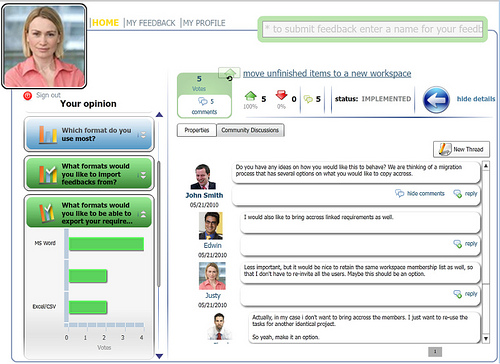Toggle hide details for this feedback
The height and width of the screenshot is (364, 500).
click(476, 99)
